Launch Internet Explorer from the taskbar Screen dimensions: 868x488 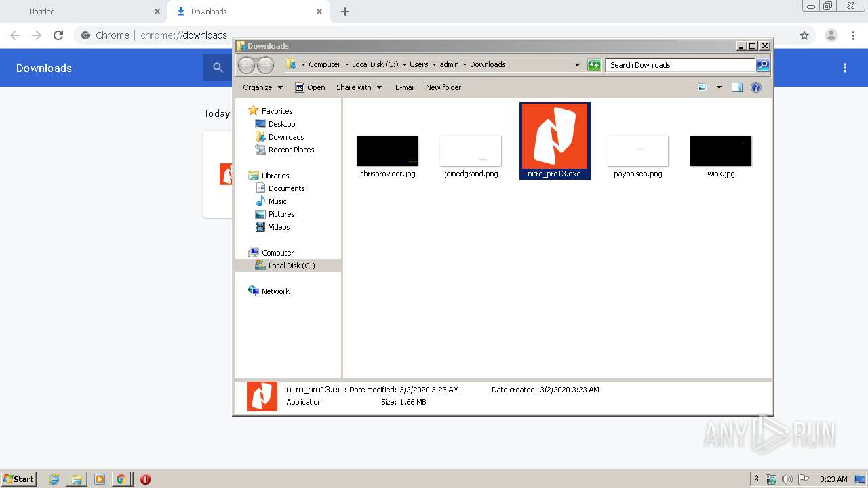click(x=54, y=479)
